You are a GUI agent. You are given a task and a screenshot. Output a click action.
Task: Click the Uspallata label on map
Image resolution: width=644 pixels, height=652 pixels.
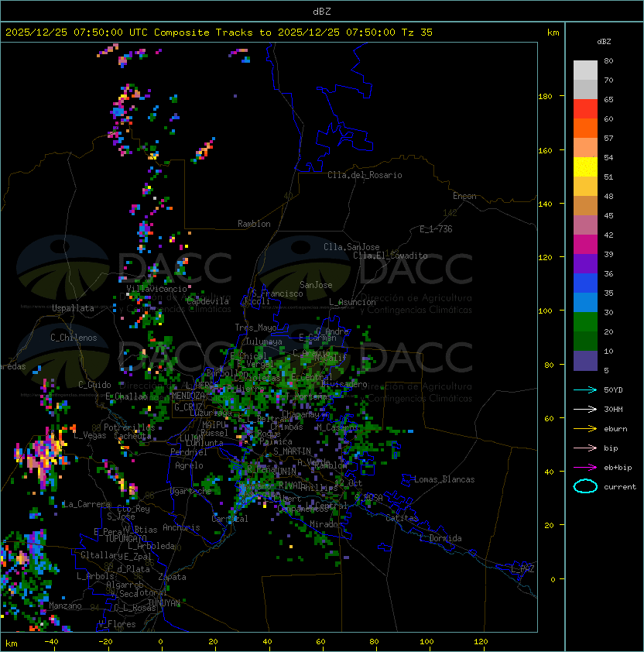73,308
